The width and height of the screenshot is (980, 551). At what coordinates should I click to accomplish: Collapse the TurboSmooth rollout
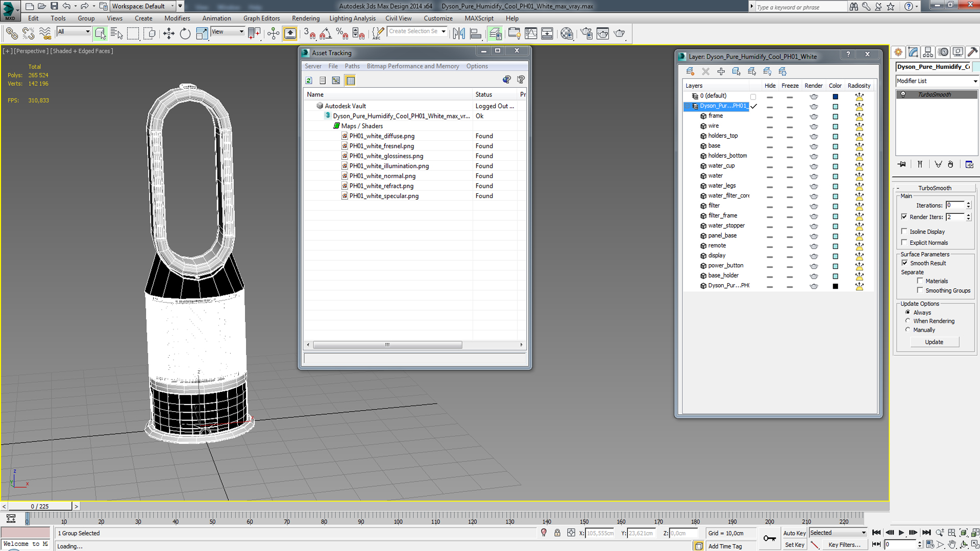coord(934,188)
